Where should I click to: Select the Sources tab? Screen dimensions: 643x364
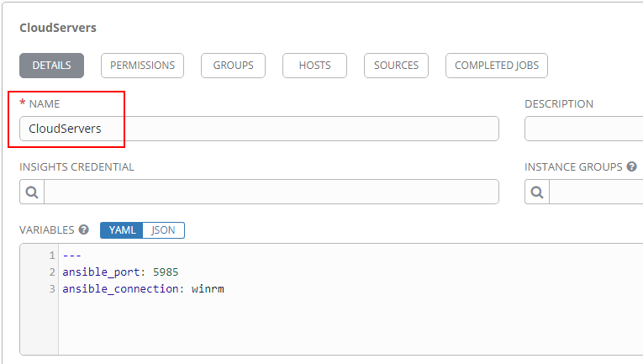pyautogui.click(x=396, y=66)
